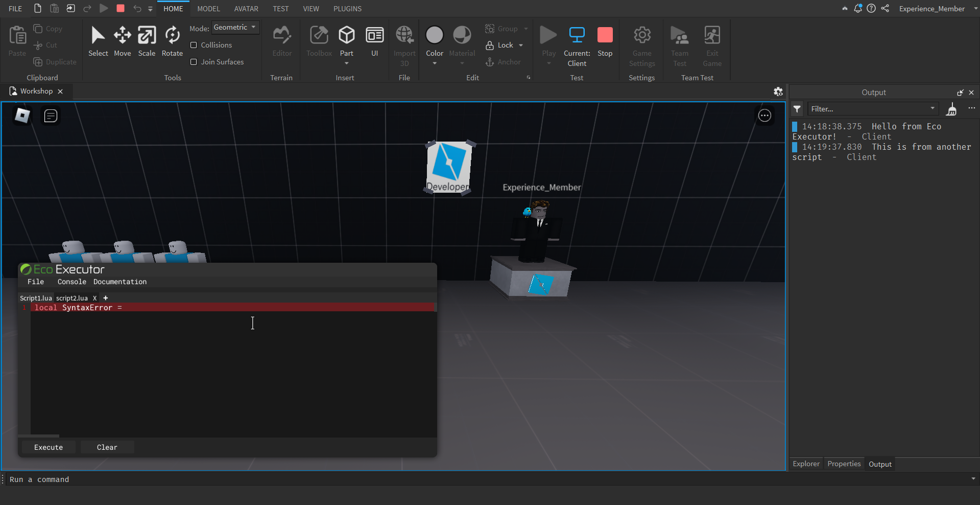Expand the Edit section launcher
Image resolution: width=980 pixels, height=505 pixels.
[529, 78]
